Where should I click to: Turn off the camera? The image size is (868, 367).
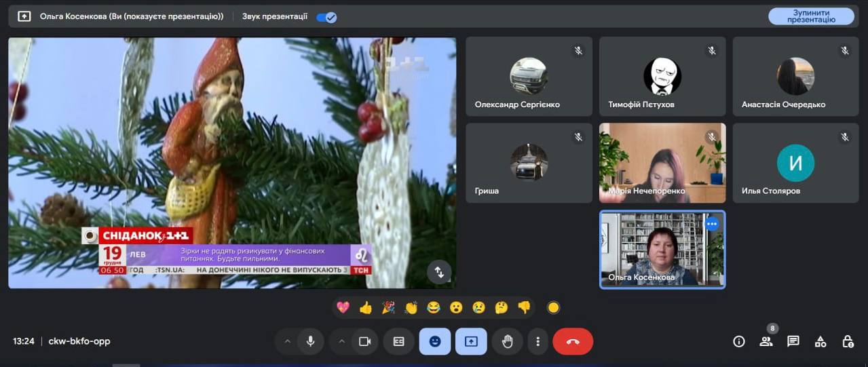pyautogui.click(x=364, y=341)
